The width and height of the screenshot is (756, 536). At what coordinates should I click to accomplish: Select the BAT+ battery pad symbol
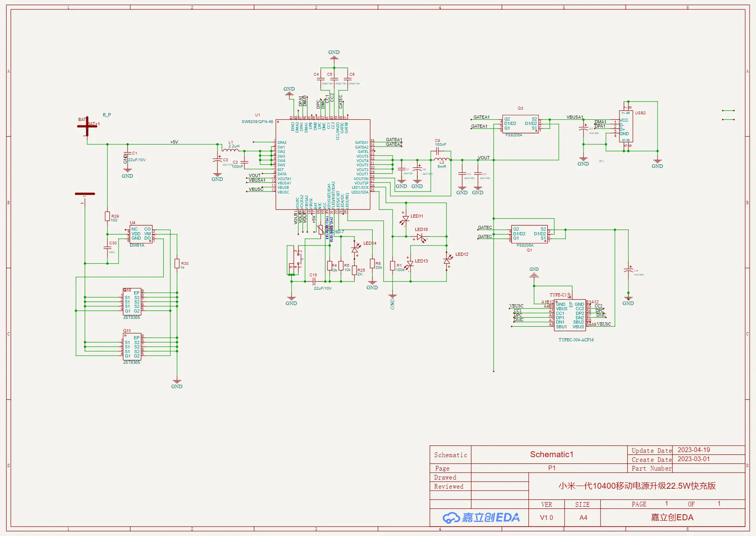coord(87,126)
